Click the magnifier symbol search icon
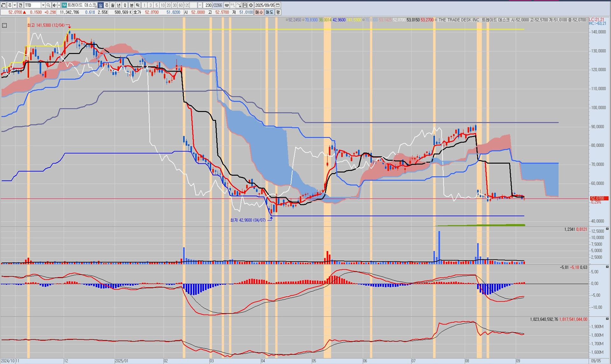Screen dimensions: 611x364 tap(48, 5)
